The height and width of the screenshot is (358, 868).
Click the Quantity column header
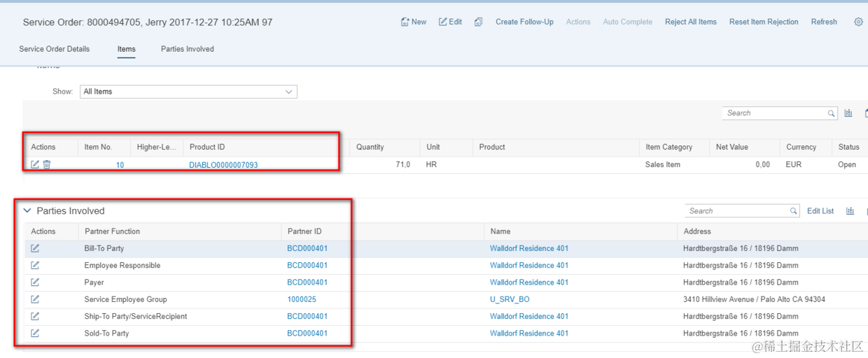pos(370,147)
